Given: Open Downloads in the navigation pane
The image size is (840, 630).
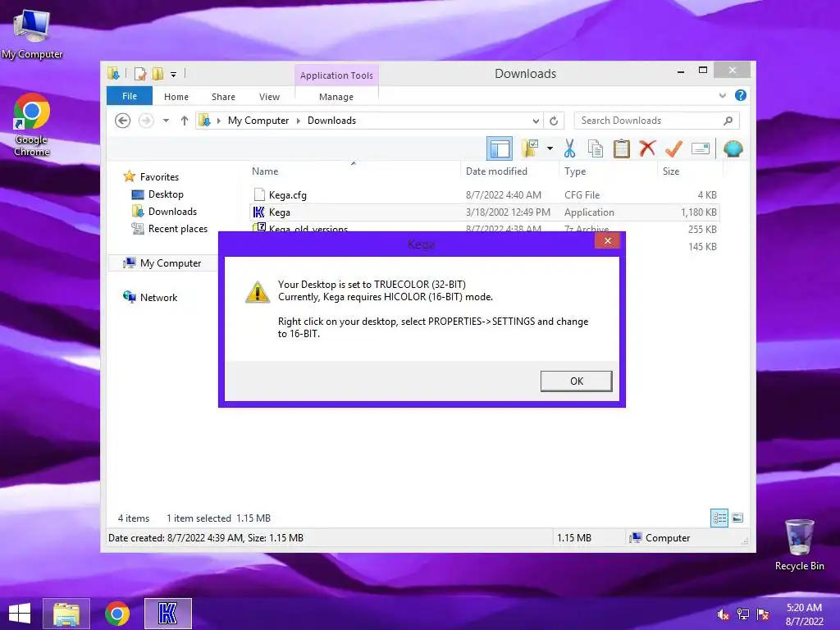Looking at the screenshot, I should (172, 212).
